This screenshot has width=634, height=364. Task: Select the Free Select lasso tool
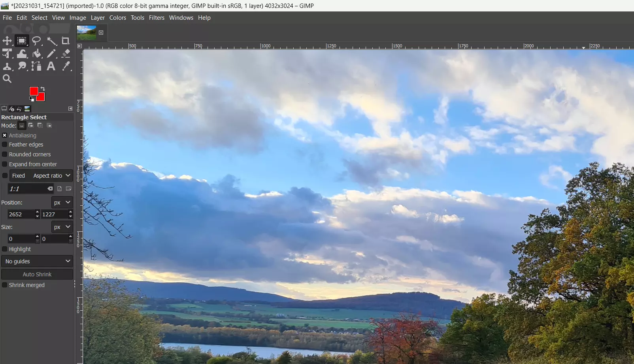36,41
